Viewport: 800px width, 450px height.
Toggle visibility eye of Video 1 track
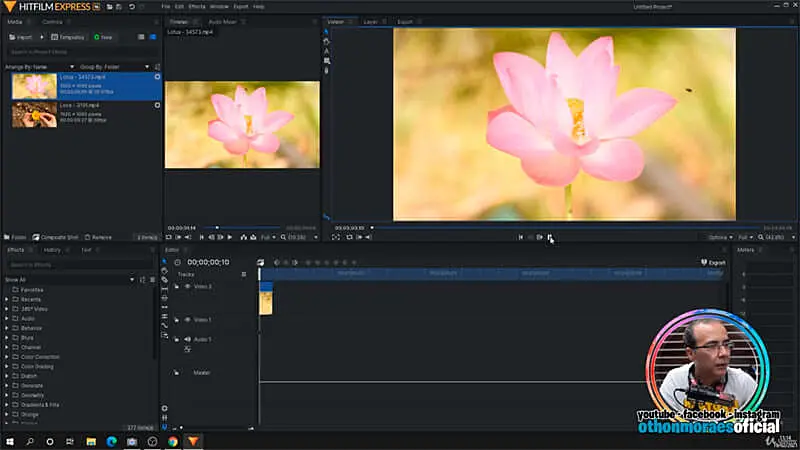(187, 320)
